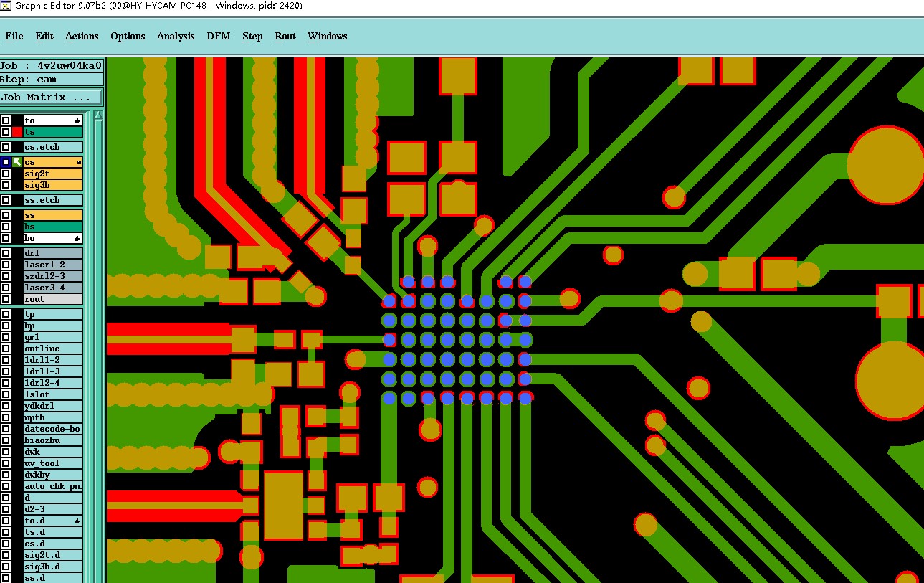Select the 'ts' layer name

53,132
